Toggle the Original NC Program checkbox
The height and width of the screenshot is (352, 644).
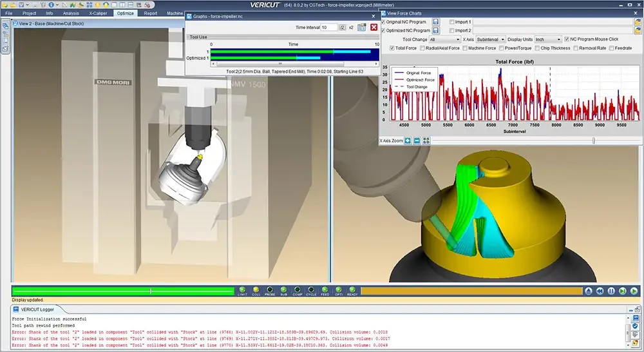pos(383,22)
